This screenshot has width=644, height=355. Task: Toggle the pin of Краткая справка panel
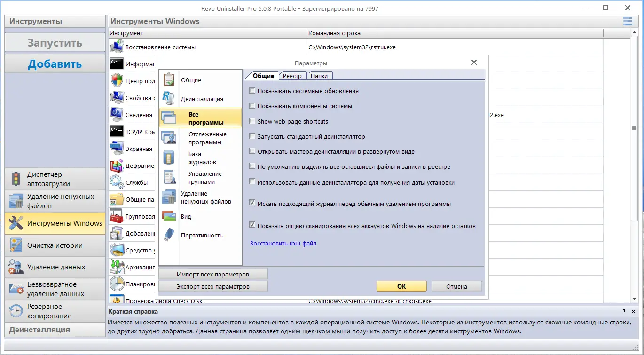[624, 311]
